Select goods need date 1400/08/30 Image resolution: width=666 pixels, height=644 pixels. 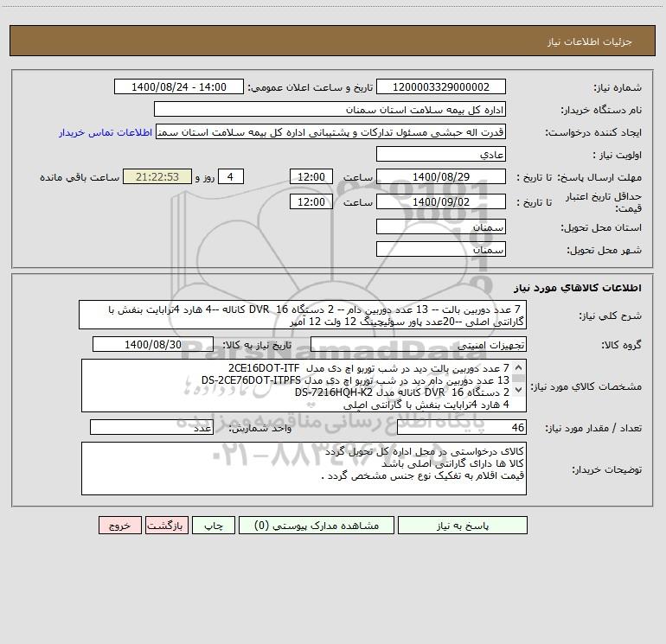tap(153, 344)
